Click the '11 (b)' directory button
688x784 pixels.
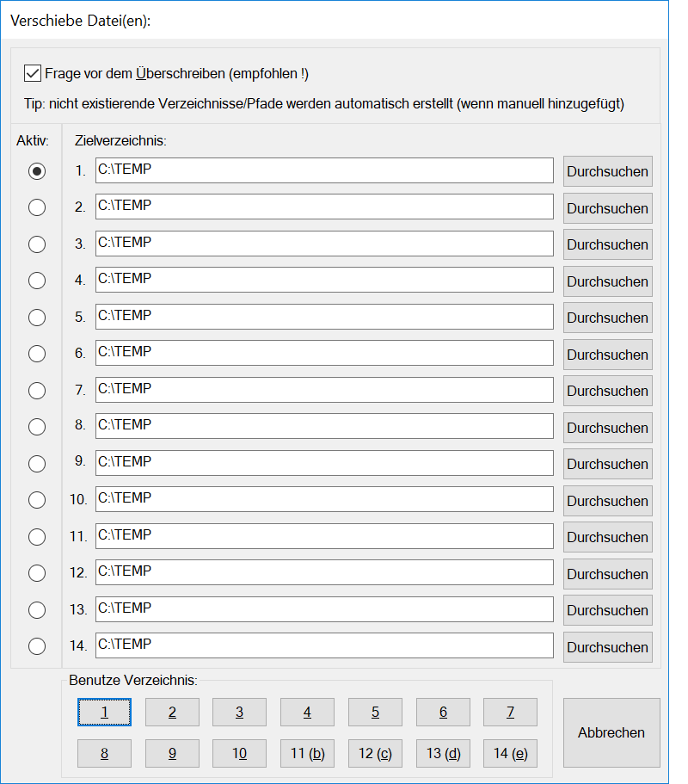tap(307, 754)
